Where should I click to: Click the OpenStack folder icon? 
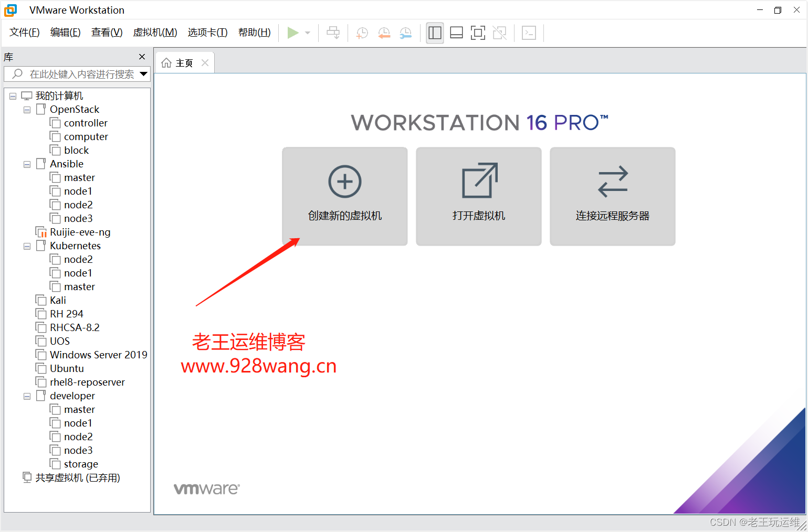pos(41,109)
